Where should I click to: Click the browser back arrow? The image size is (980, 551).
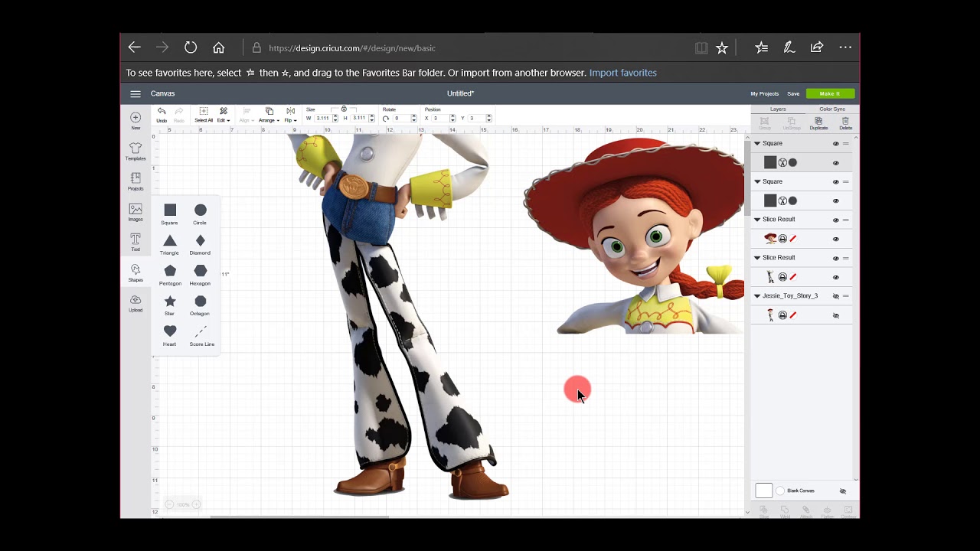coord(135,47)
